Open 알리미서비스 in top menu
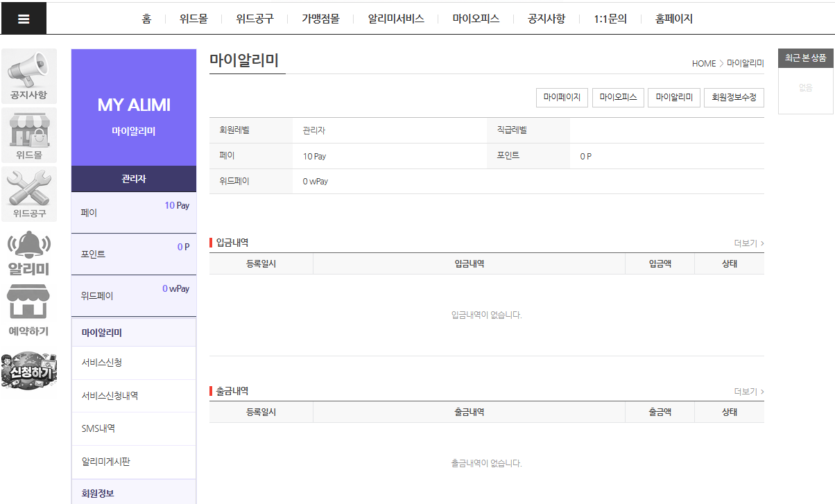Screen dimensions: 835x504 pos(396,19)
